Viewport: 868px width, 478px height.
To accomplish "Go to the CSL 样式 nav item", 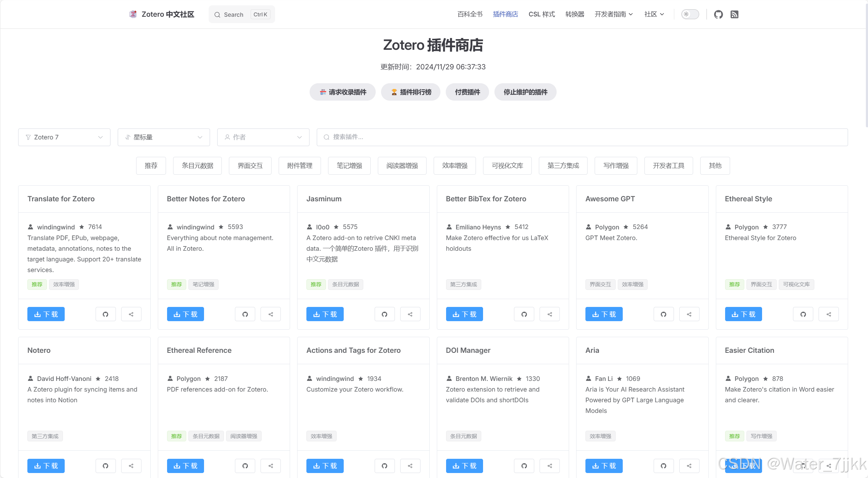I will [x=541, y=15].
